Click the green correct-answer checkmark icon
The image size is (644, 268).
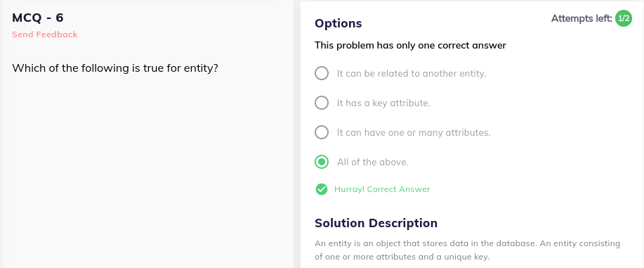pos(322,189)
